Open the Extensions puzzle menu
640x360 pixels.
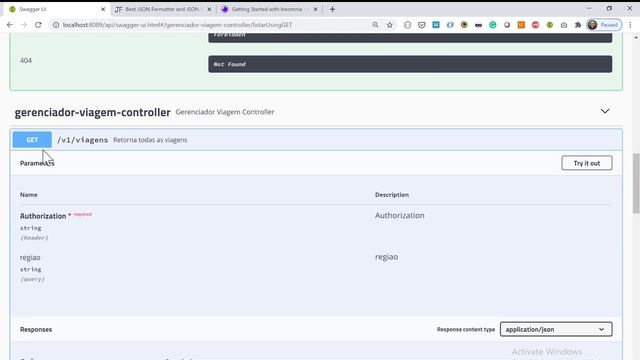[x=578, y=25]
